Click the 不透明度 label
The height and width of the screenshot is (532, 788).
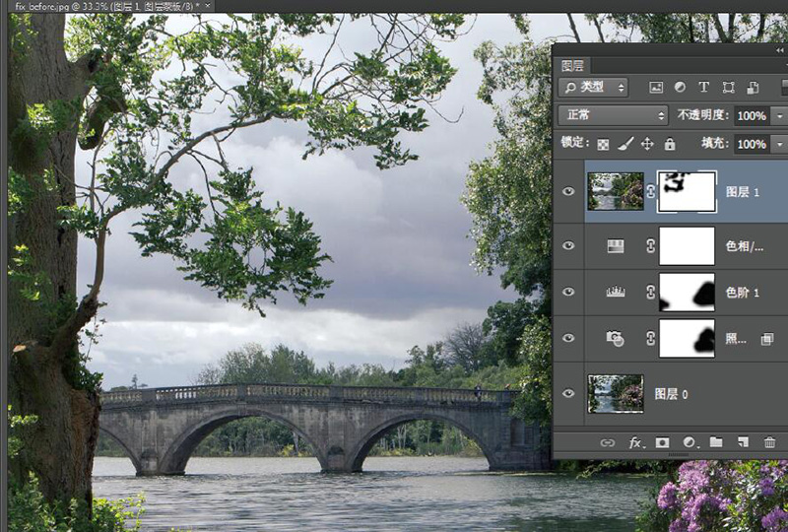[702, 115]
